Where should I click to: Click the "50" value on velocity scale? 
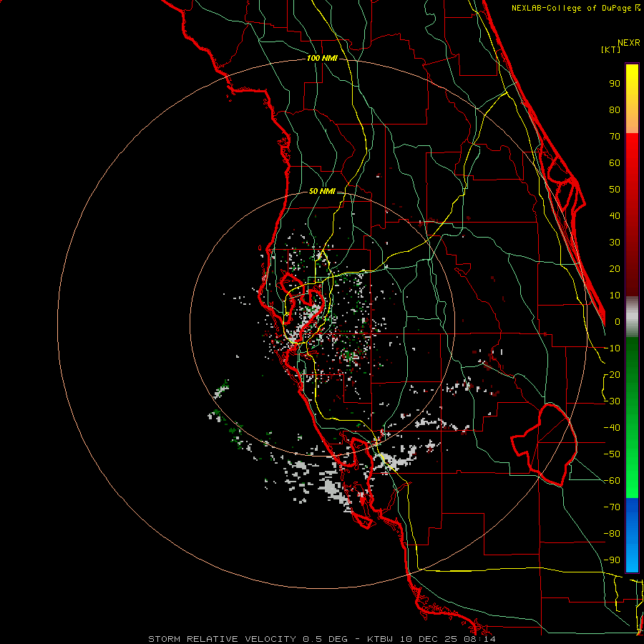coord(615,190)
